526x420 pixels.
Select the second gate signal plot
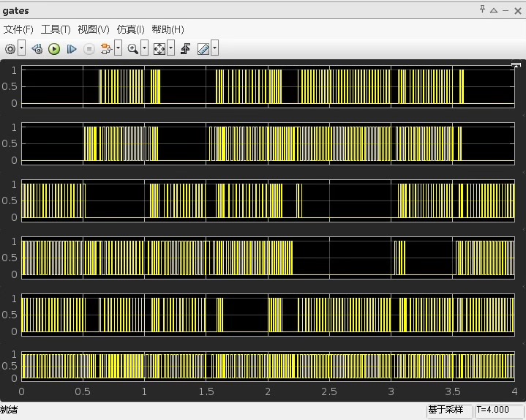[268, 143]
